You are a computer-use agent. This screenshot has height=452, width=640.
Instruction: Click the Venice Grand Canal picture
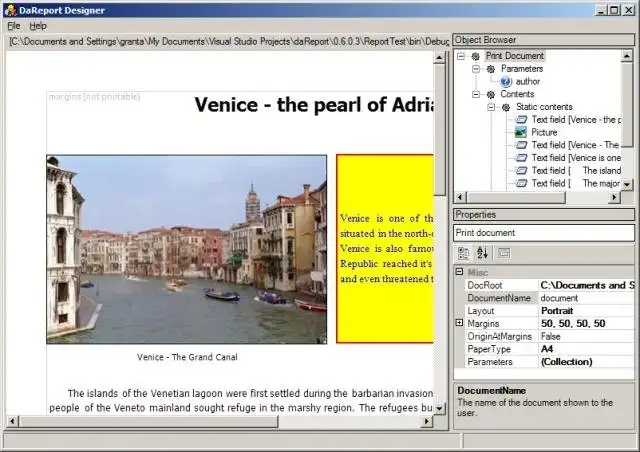click(187, 249)
